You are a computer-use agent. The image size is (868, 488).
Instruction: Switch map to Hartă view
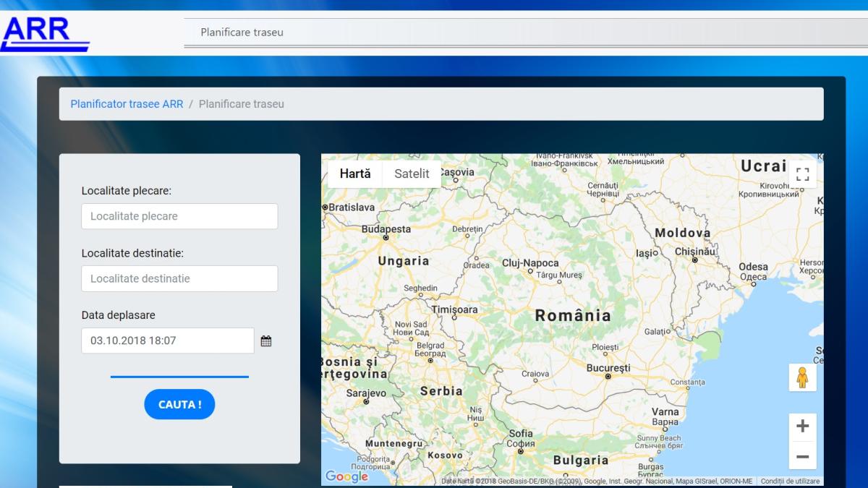[355, 174]
